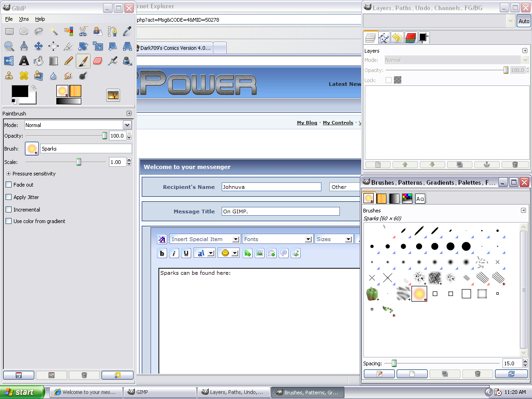
Task: Open My Controls link
Action: [338, 123]
